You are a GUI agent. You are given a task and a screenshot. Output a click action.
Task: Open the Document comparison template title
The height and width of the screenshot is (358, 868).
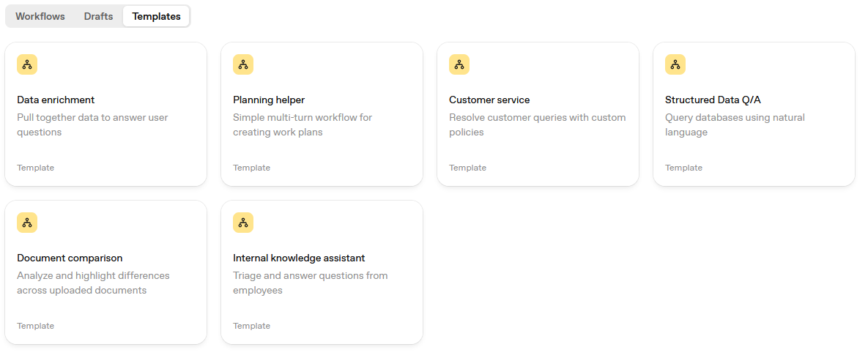[70, 258]
